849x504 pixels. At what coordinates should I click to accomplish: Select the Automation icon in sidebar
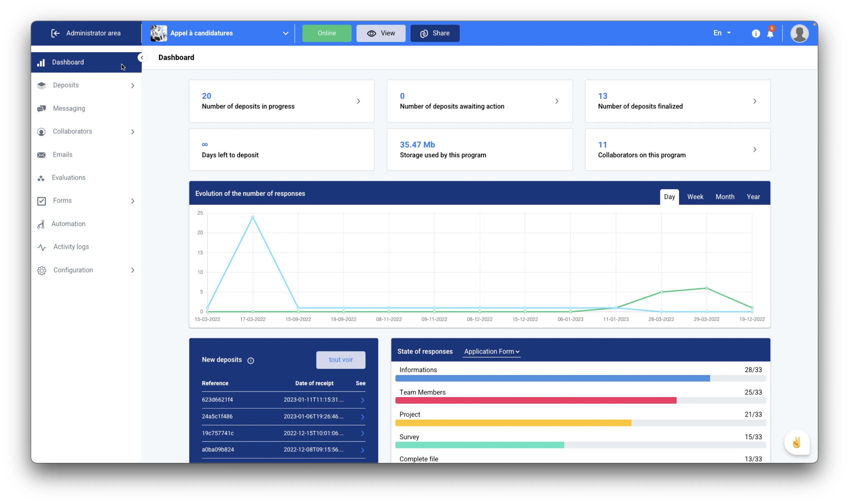click(x=41, y=224)
